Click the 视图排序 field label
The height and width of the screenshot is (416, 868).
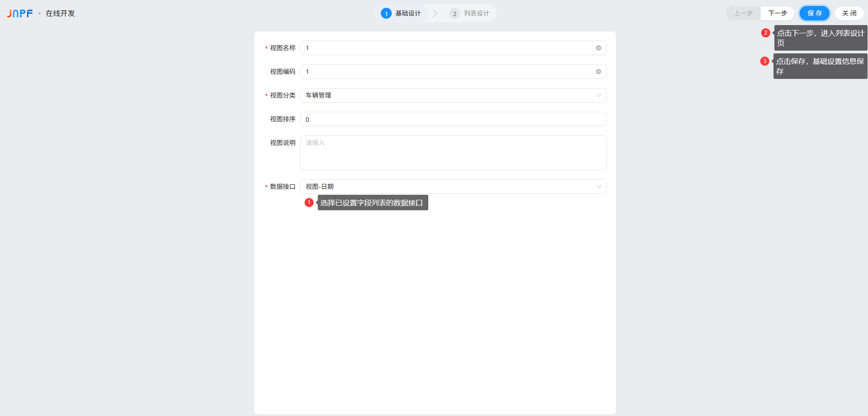tap(283, 119)
